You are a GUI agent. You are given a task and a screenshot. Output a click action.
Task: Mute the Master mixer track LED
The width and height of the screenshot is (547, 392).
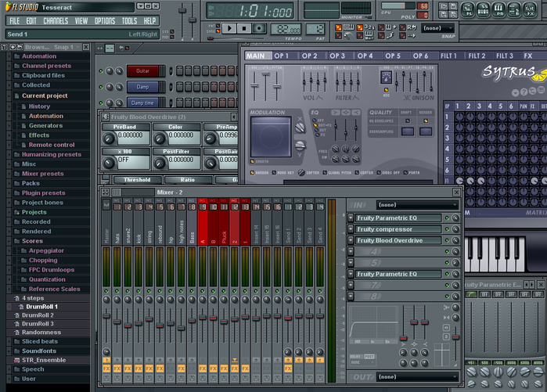coord(106,291)
